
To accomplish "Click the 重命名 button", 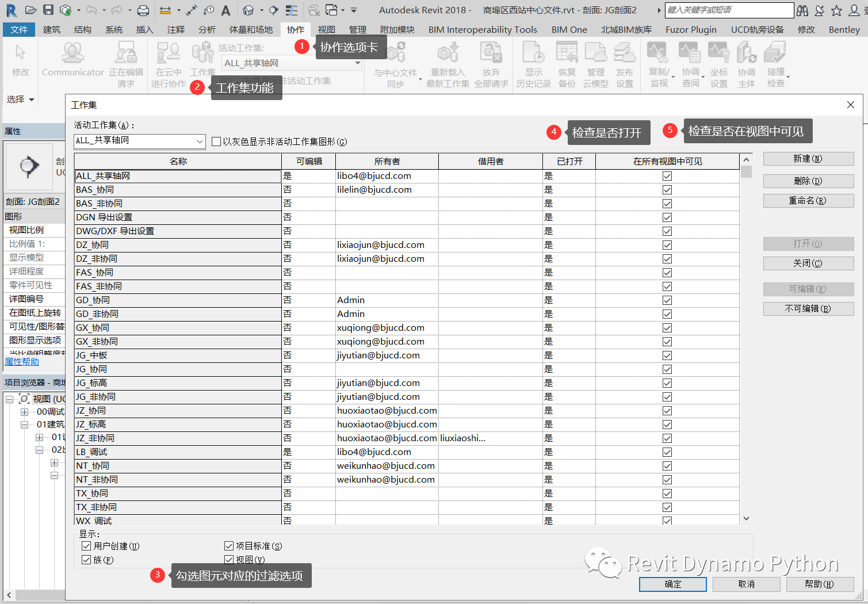I will (808, 201).
